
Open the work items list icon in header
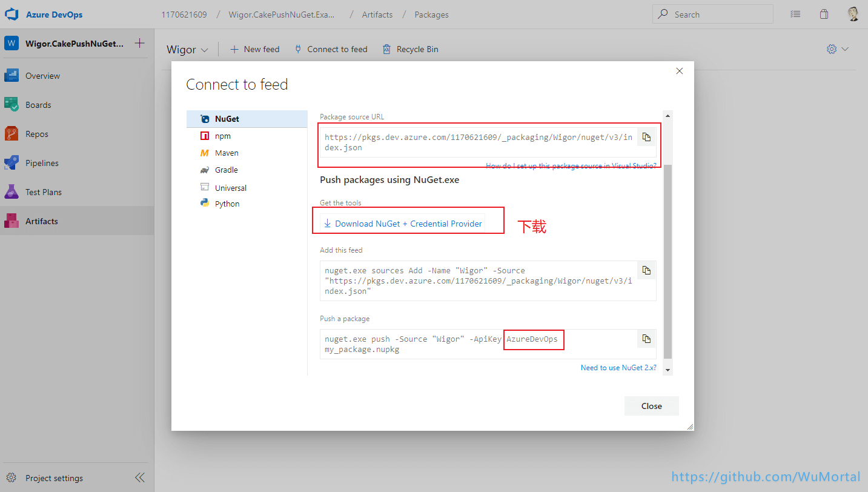point(796,14)
